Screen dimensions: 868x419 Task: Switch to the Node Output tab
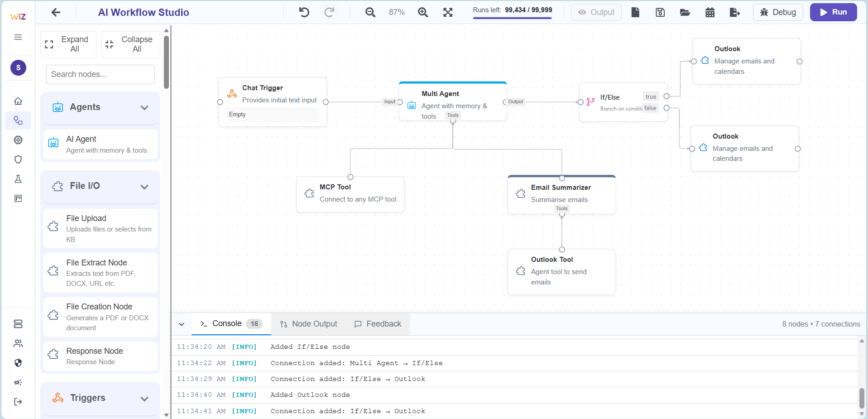click(x=308, y=323)
